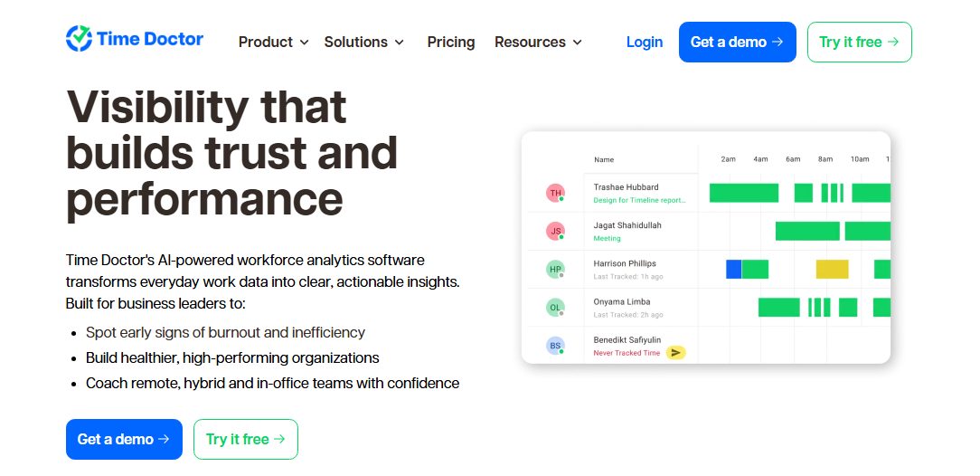The width and height of the screenshot is (980, 476).
Task: Click the JS avatar for Jagat Shahidullah
Action: (555, 231)
